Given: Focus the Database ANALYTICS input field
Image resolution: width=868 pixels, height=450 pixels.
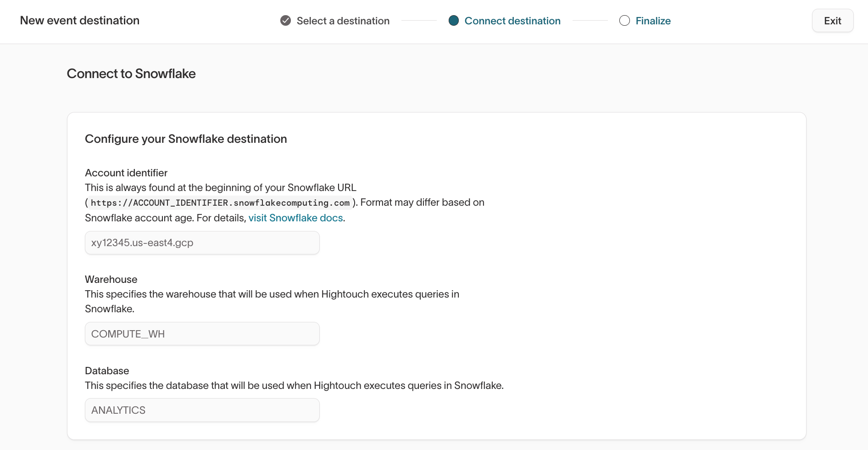Looking at the screenshot, I should click(x=202, y=410).
